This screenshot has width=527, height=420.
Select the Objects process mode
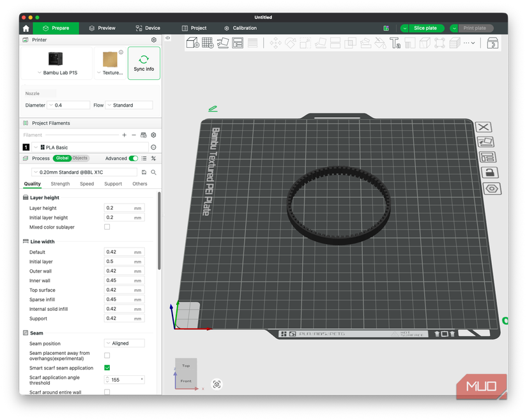click(80, 158)
